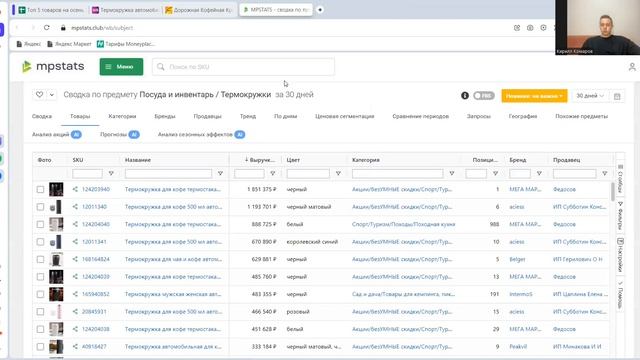Open filter icon for Цвет column
Screen dimensions: 640x360
click(x=338, y=173)
